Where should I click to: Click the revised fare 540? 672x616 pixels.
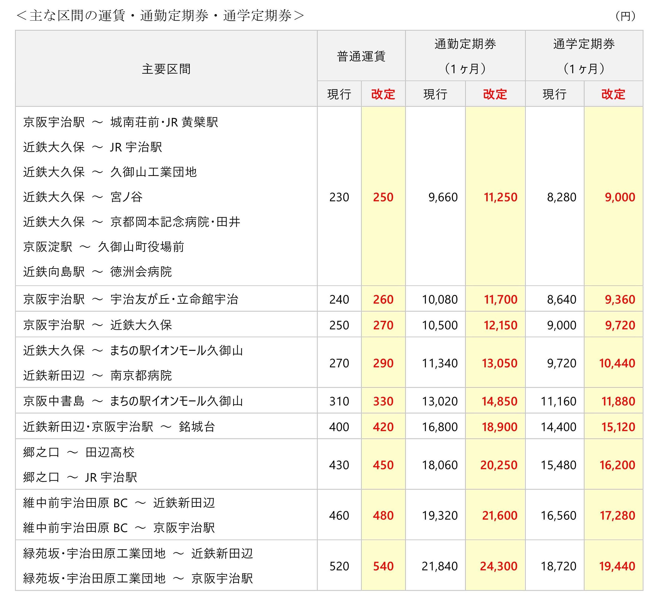pyautogui.click(x=383, y=566)
